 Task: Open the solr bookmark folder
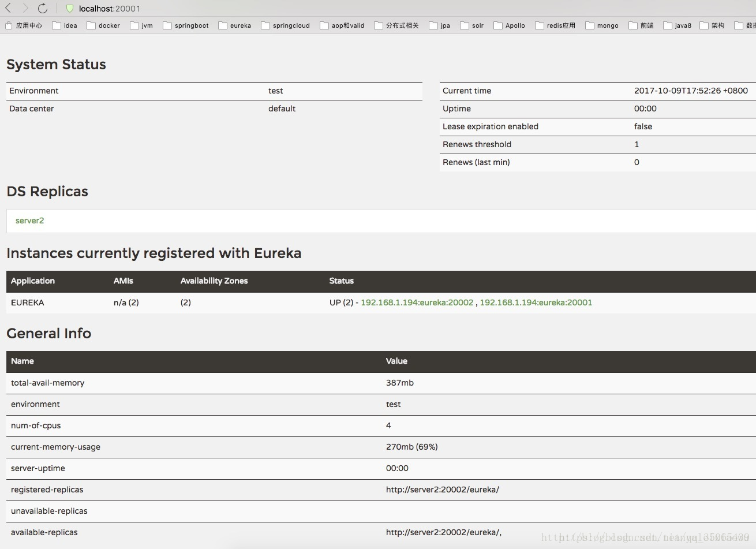pos(472,25)
